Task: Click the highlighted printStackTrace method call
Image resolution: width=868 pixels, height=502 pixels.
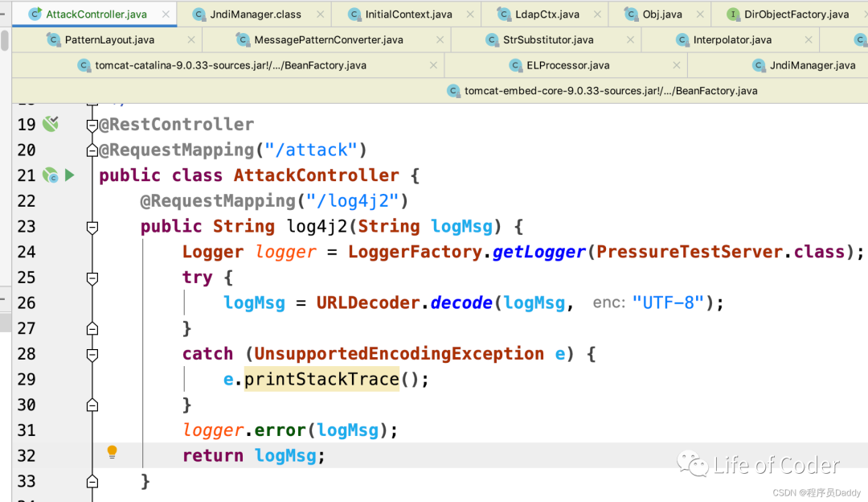Action: point(321,379)
